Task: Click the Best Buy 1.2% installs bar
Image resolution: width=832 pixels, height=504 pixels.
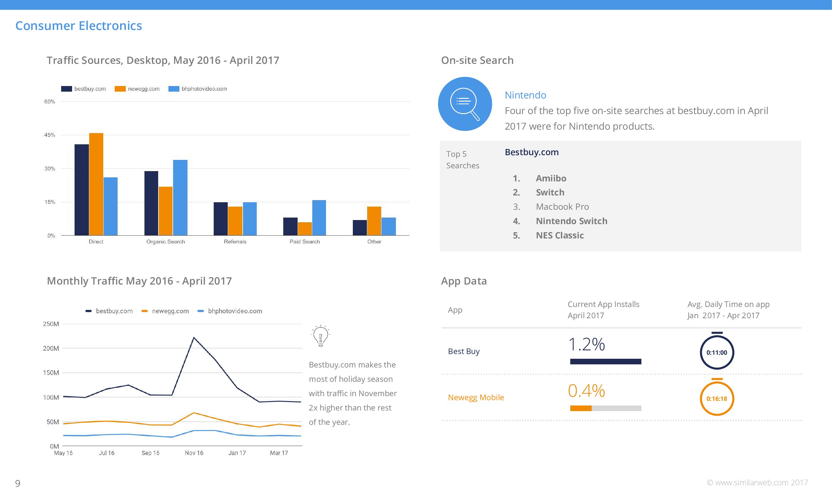Action: click(606, 362)
